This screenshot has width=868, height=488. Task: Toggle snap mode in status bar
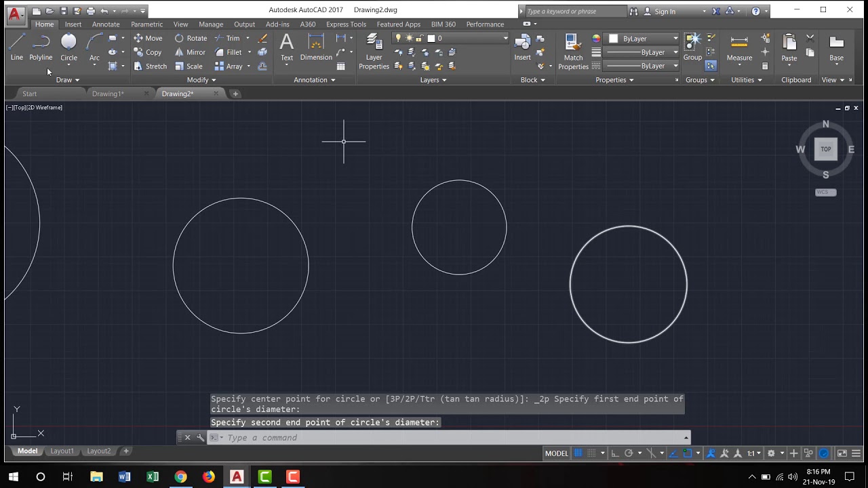coord(592,453)
